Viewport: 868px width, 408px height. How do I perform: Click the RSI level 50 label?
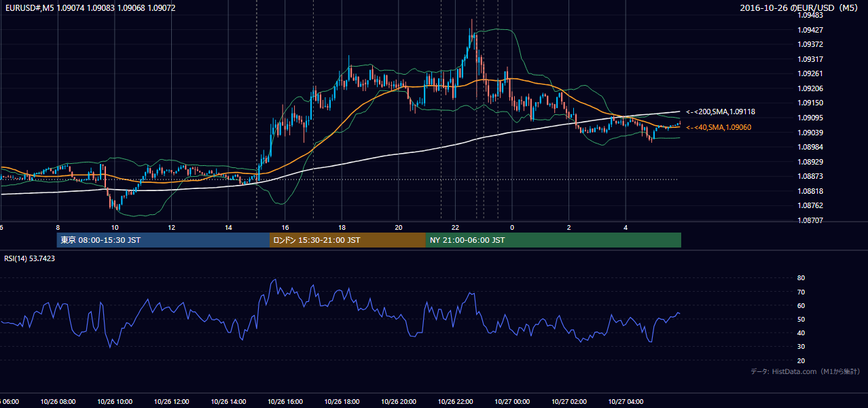click(801, 319)
